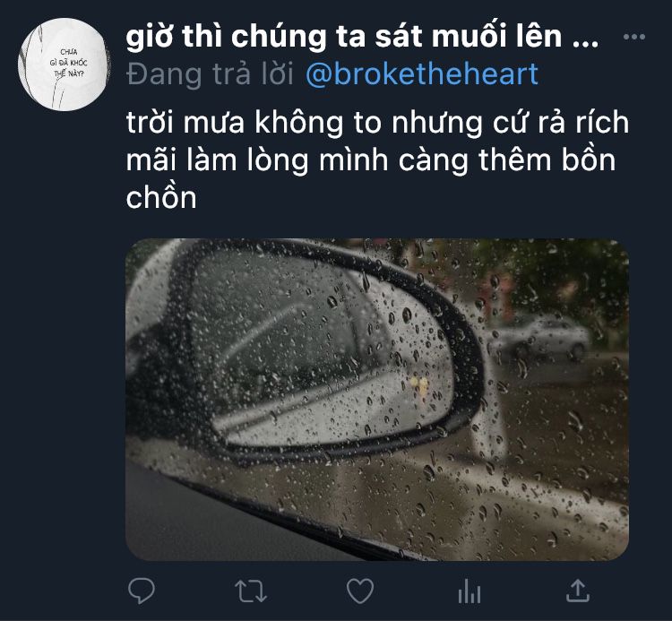Retweet the rainy mirror post
This screenshot has height=621, width=672.
(x=251, y=591)
